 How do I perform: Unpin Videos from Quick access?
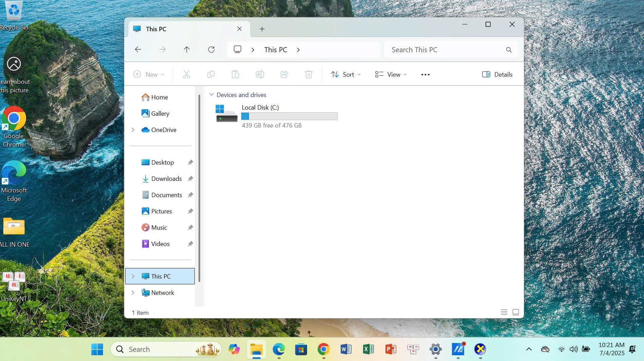tap(190, 244)
